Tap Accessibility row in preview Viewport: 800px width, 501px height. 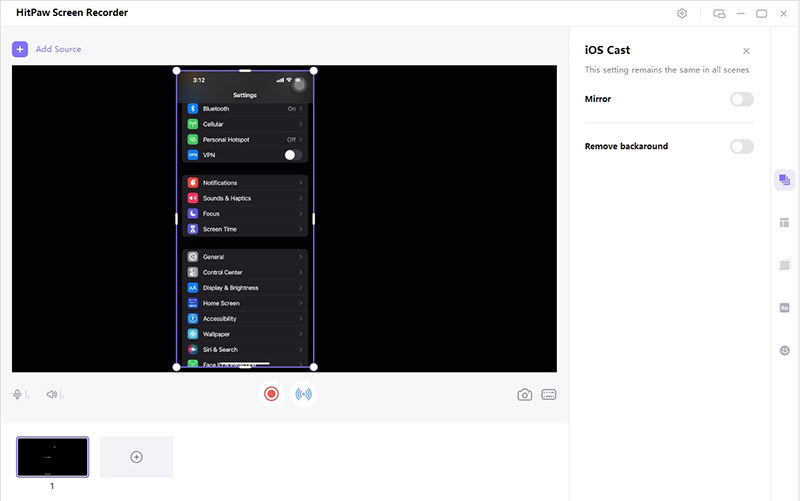point(245,318)
